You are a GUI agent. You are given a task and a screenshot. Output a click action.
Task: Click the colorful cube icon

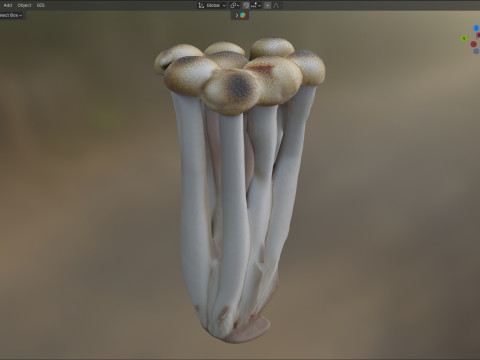[x=243, y=15]
